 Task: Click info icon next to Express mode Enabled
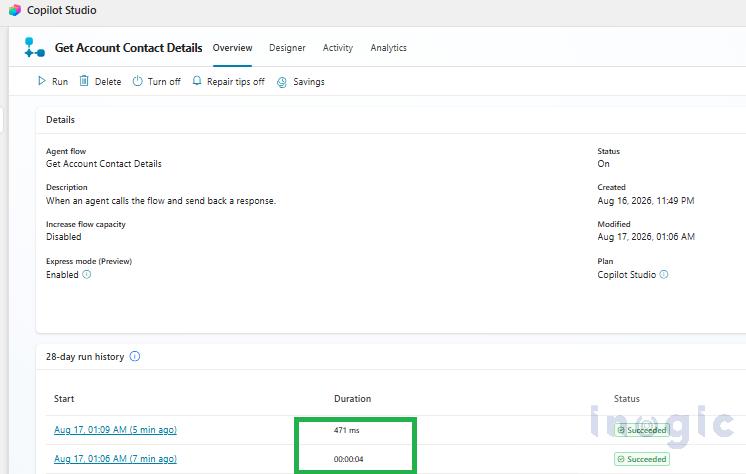coord(87,275)
